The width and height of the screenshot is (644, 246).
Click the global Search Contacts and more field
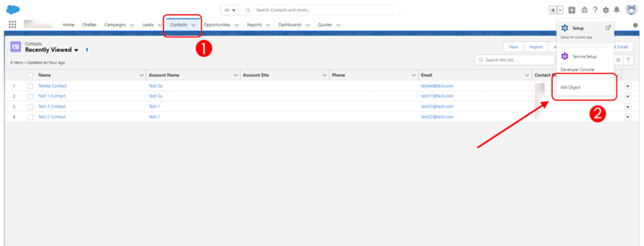tap(319, 10)
